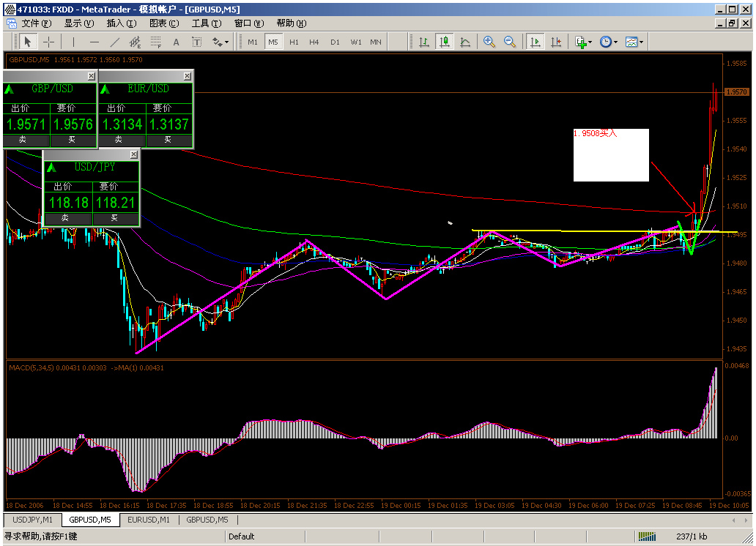
Task: Click 买 buy button under USD/JPY
Action: coord(116,219)
